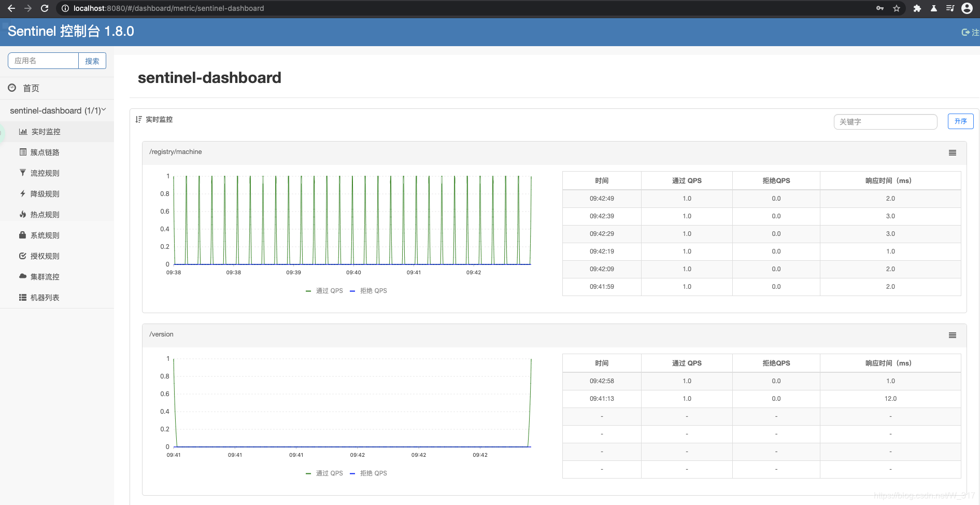Open the 首页 menu item
The image size is (980, 505).
[x=57, y=88]
